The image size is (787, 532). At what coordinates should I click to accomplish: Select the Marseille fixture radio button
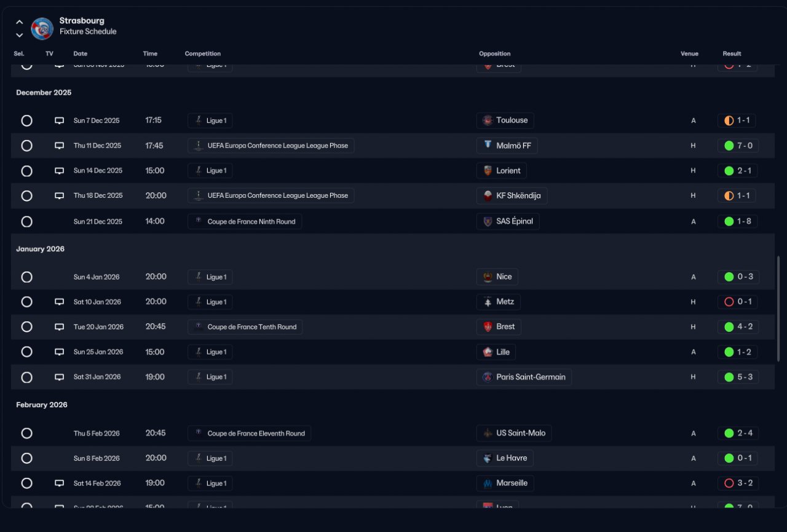tap(27, 483)
